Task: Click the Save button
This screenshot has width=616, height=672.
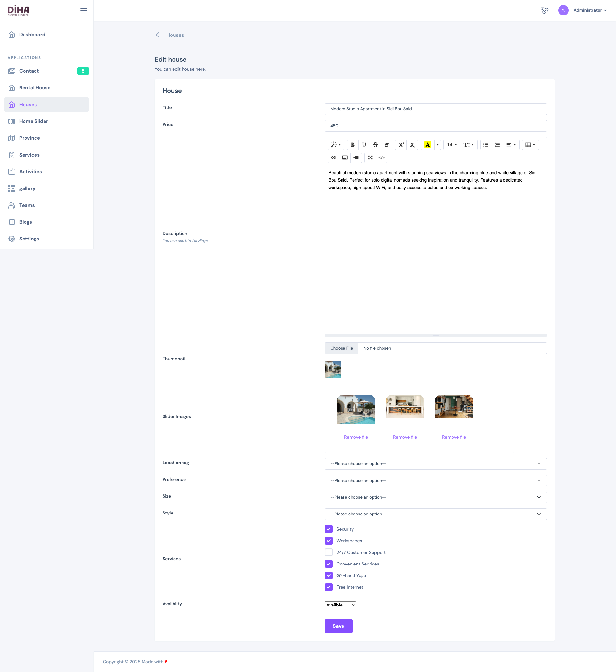Action: coord(338,626)
